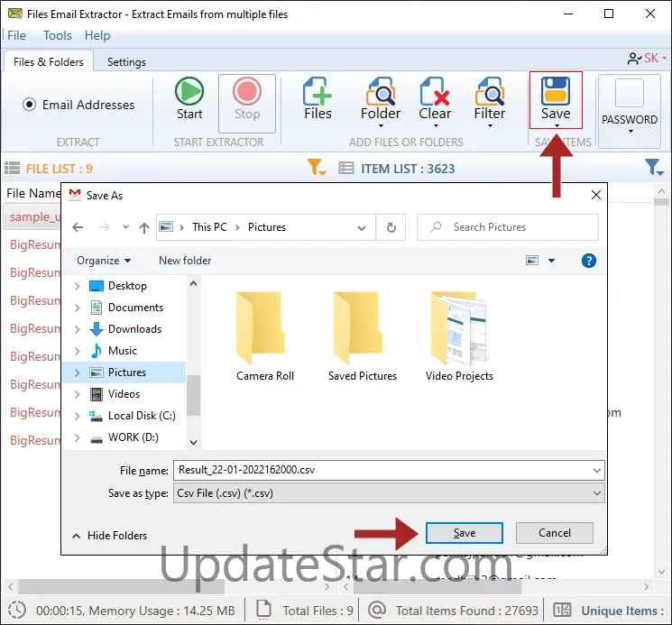Open recent locations dropdown arrow
Viewport: 672px width, 625px height.
125,227
